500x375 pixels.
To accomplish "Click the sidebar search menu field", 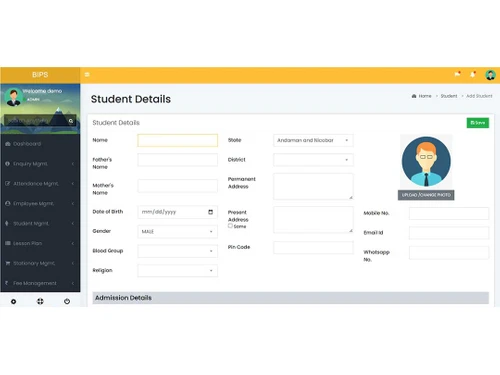I will (35, 121).
